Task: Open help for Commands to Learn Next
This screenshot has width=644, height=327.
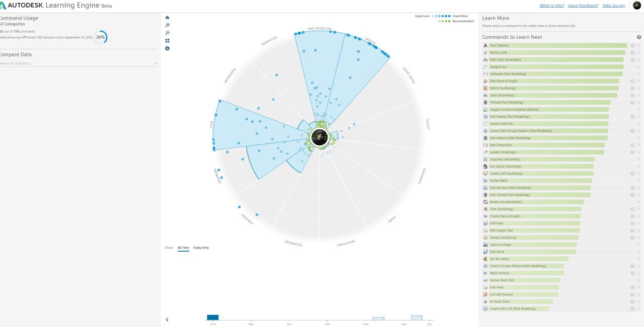Action: [x=639, y=37]
